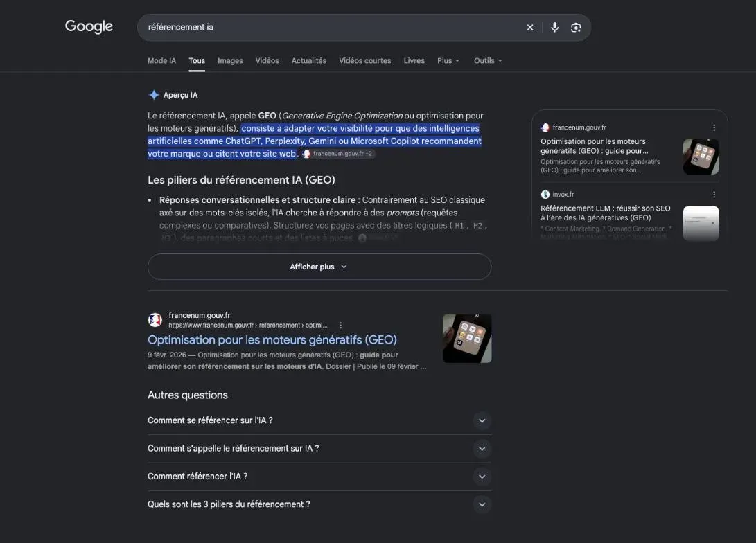Screen dimensions: 756x543
Task: Click the heading Les piliers du référencement IA (GEO)
Action: point(242,180)
